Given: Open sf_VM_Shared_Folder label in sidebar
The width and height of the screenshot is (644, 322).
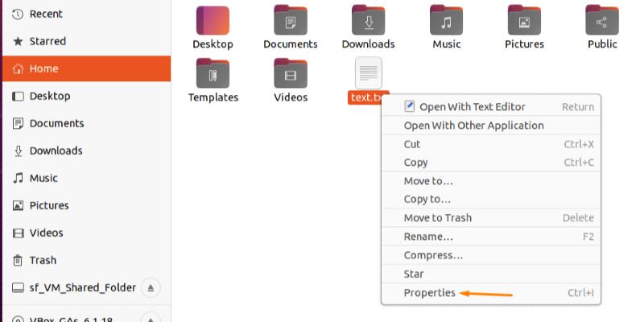Looking at the screenshot, I should coord(83,287).
